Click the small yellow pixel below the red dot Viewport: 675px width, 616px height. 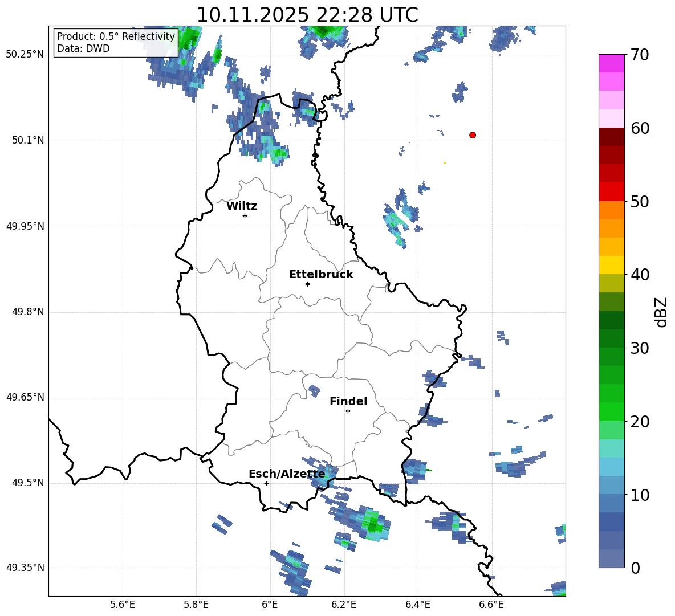pyautogui.click(x=445, y=162)
